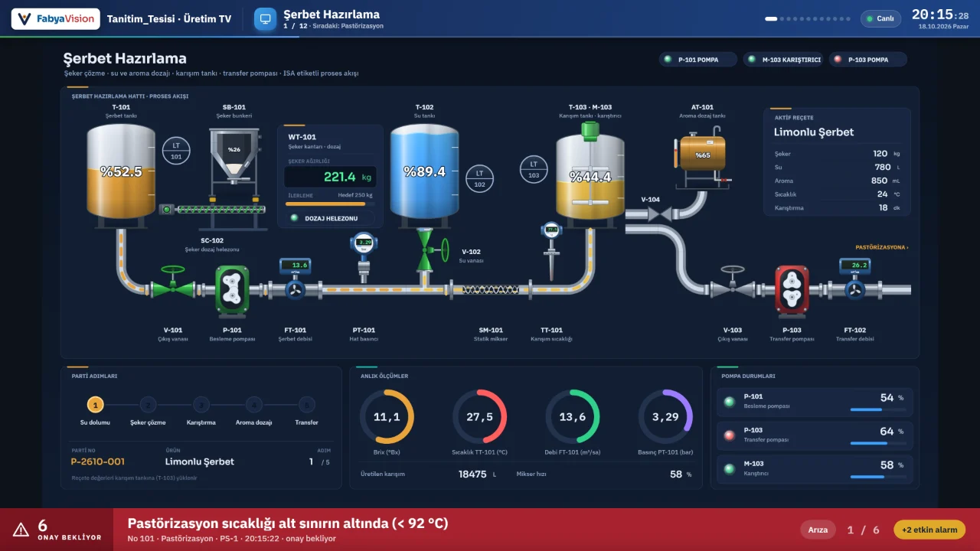
Task: Select the Şeker çözme batch step
Action: (148, 411)
